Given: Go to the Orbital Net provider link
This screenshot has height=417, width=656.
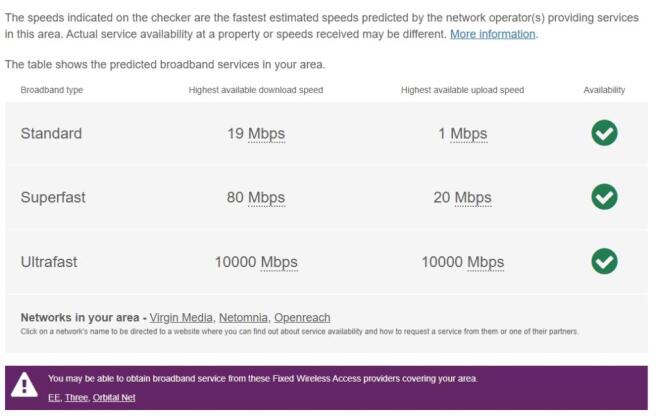Looking at the screenshot, I should [x=113, y=397].
